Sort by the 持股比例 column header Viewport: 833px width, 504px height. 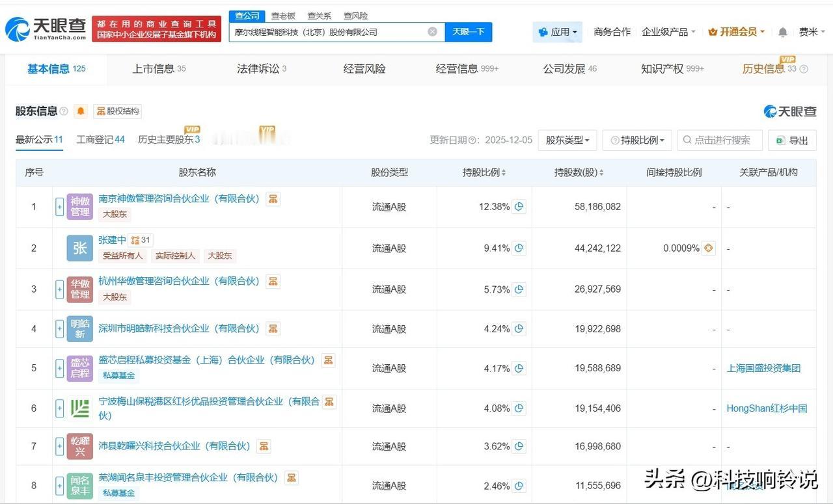coord(484,172)
